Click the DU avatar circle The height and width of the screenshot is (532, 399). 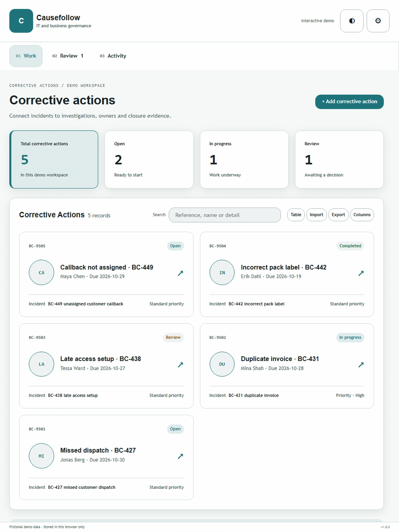point(222,364)
